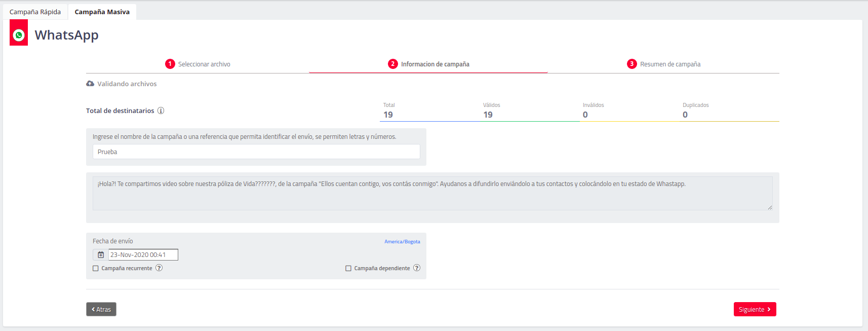Click the Duplicados count value

pyautogui.click(x=685, y=115)
